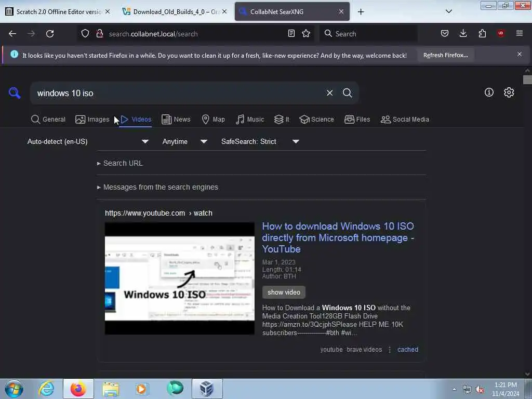
Task: Click the insecure connection padlock icon
Action: 100,33
